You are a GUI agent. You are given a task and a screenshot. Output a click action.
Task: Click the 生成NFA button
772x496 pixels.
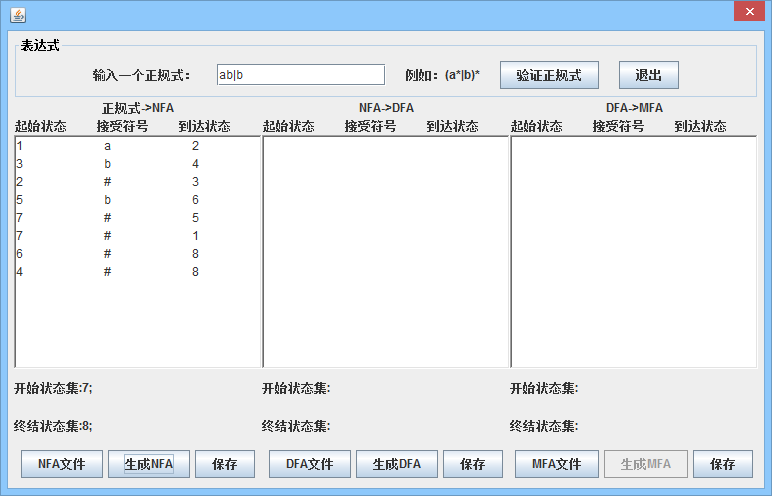click(149, 464)
